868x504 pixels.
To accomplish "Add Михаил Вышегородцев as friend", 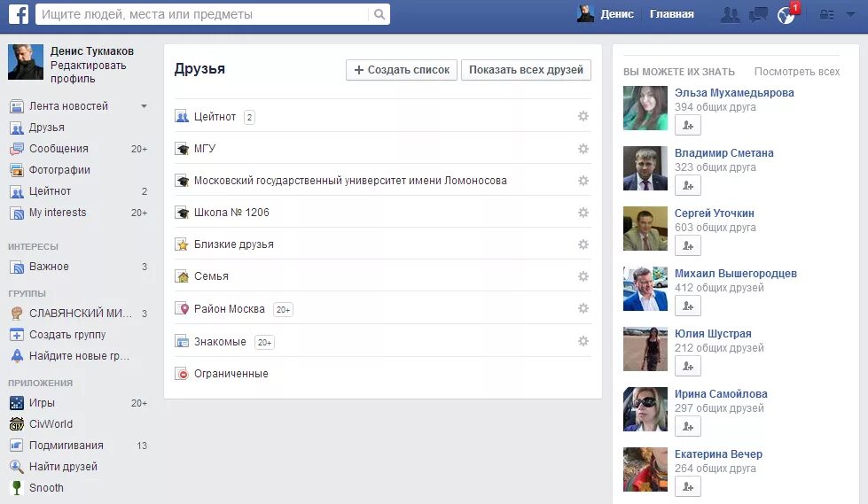I will [x=687, y=306].
